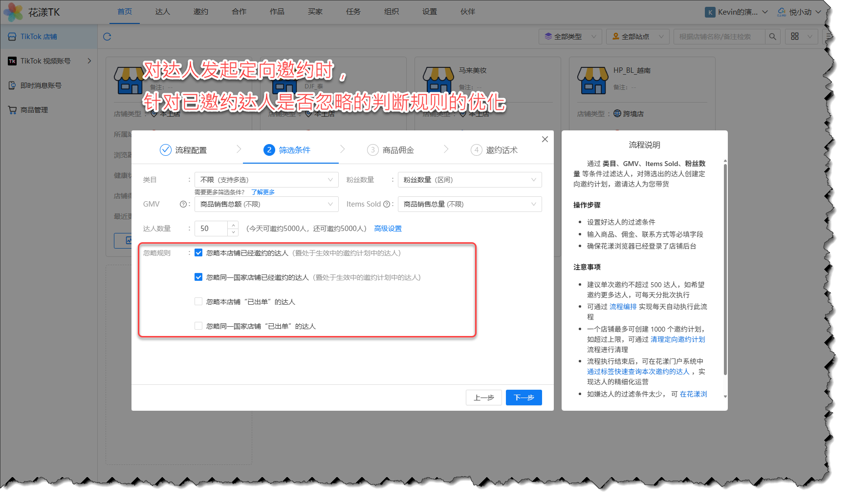Click the 达人数量 number input field
The image size is (851, 504).
tap(211, 229)
